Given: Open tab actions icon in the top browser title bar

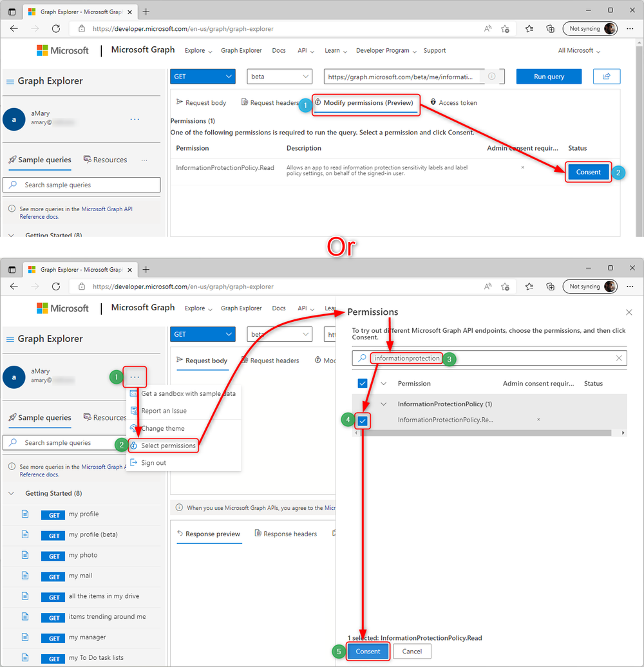Looking at the screenshot, I should (x=12, y=12).
